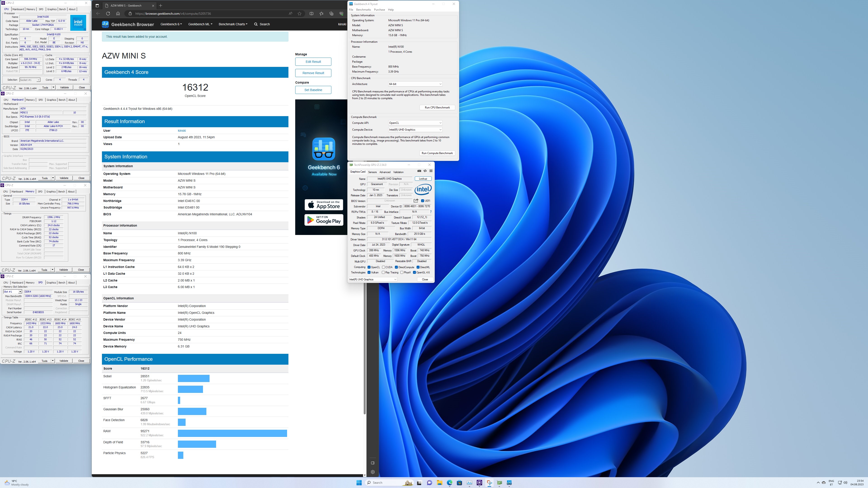The image size is (868, 488).
Task: Toggle the OpenGL 4.6 checkbox in GPU-Z
Action: point(415,272)
